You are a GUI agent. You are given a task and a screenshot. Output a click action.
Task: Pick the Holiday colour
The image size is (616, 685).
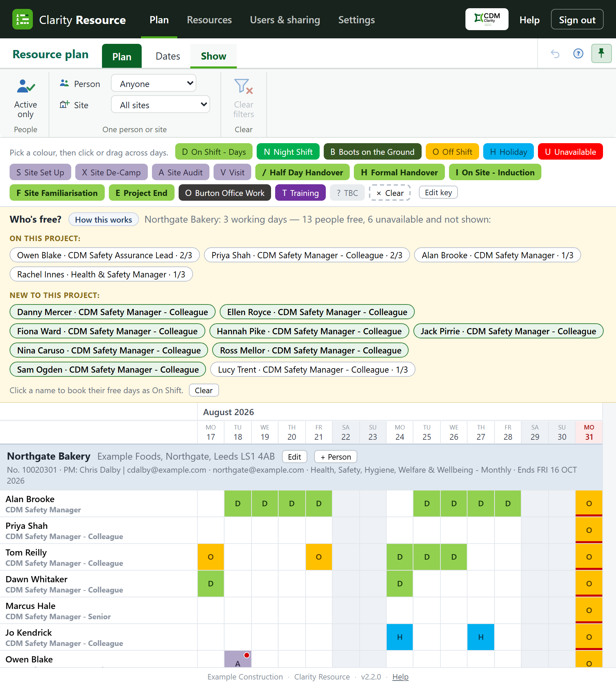509,152
